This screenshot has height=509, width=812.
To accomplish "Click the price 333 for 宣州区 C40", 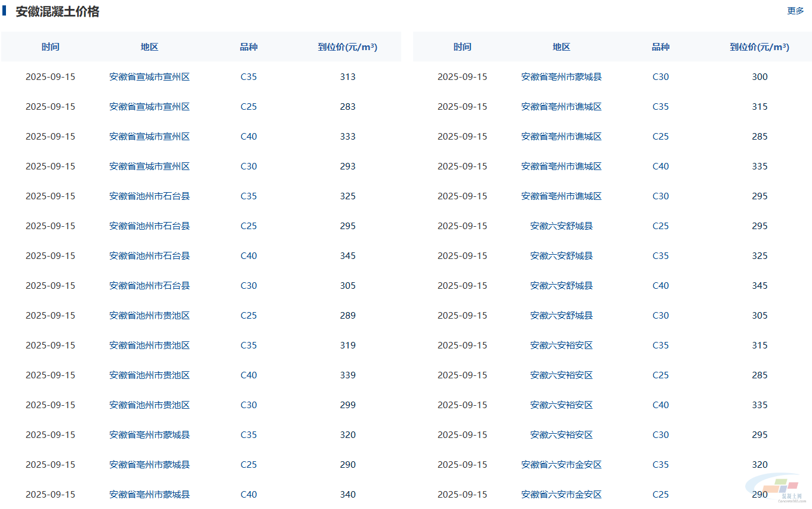I will [x=347, y=137].
